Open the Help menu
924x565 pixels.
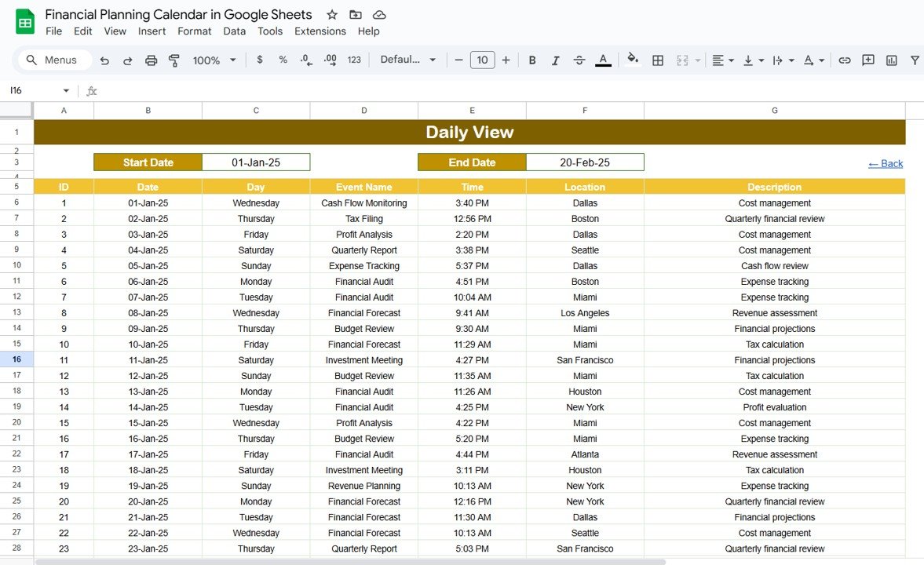368,31
